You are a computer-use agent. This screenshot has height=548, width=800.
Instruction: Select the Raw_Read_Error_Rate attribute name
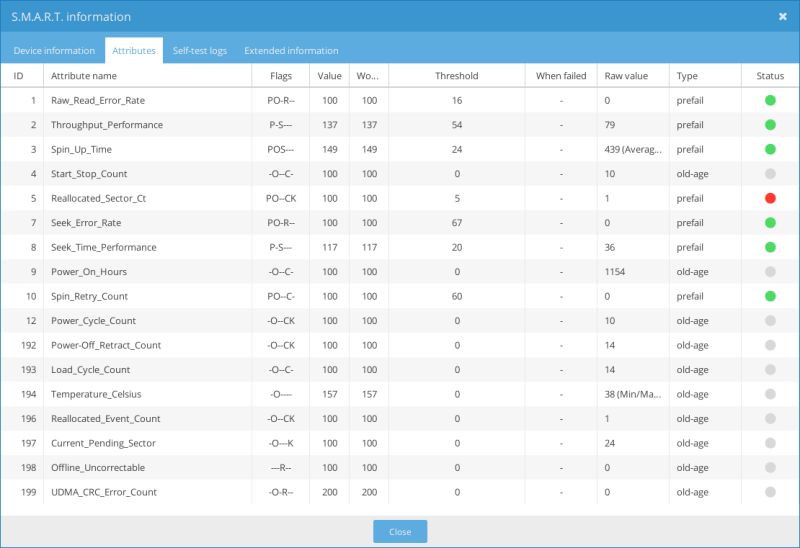pyautogui.click(x=98, y=101)
